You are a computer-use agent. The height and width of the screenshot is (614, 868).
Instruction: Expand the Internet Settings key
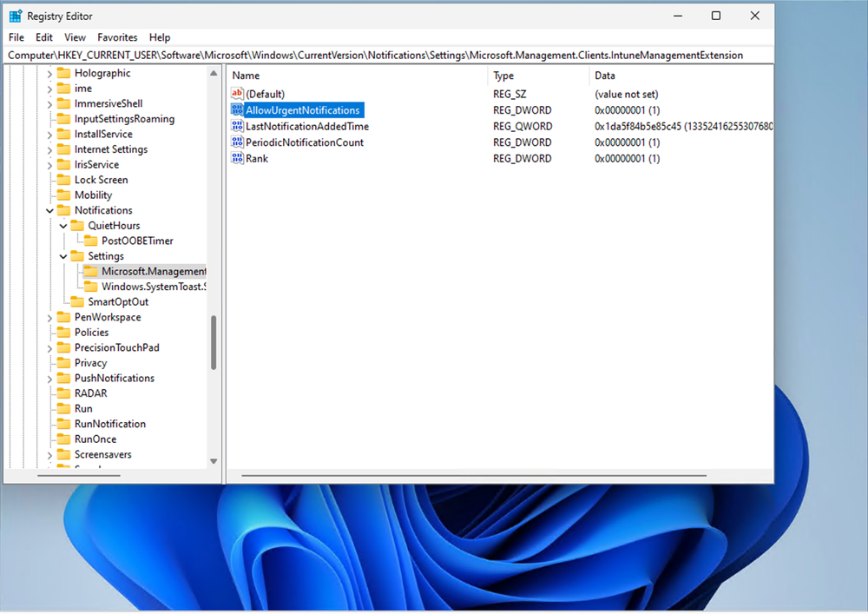point(49,149)
